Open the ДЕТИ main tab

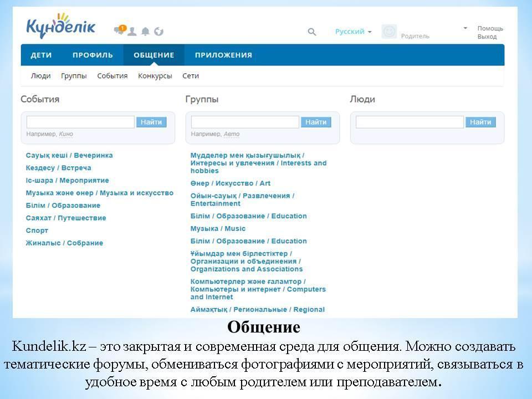tap(41, 55)
